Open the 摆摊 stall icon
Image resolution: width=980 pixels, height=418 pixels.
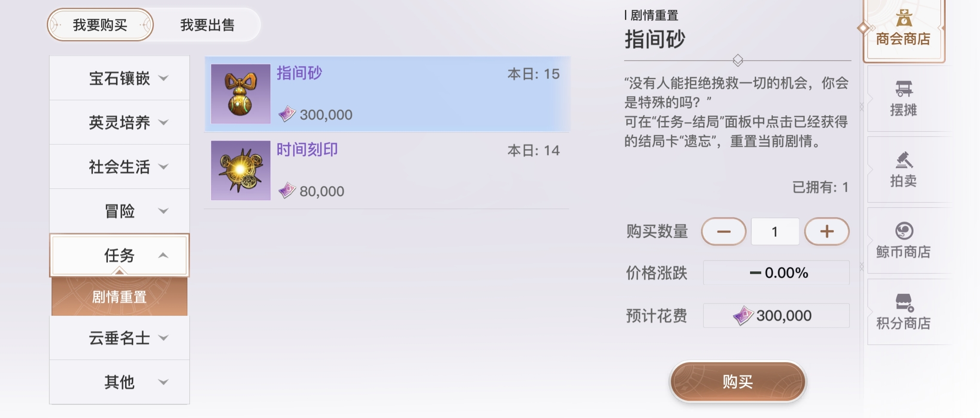[x=903, y=89]
